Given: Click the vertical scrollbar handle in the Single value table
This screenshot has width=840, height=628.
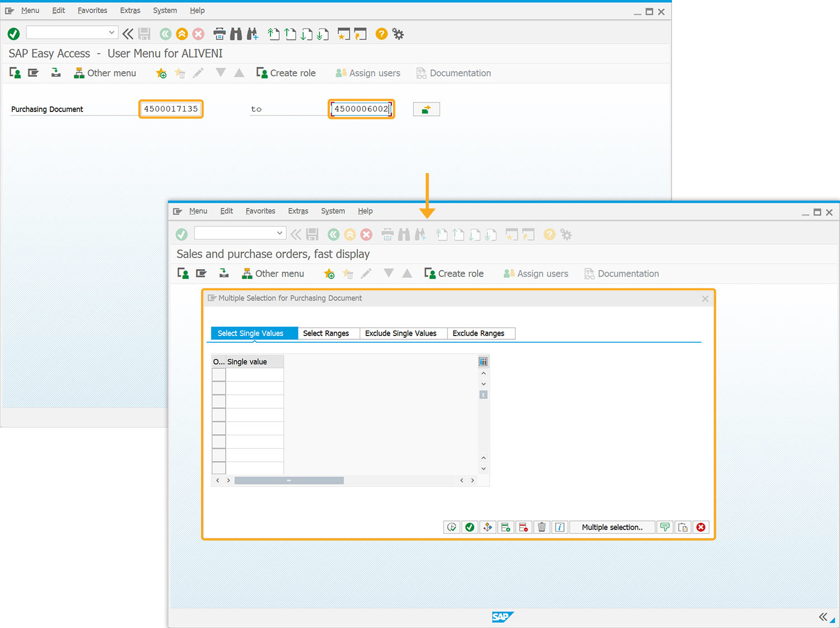Looking at the screenshot, I should pos(483,395).
